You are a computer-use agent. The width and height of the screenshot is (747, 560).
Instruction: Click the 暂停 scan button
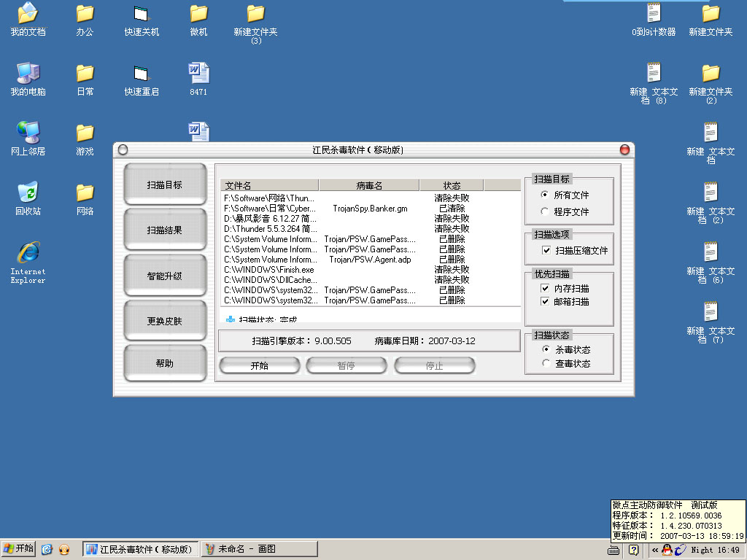[347, 365]
